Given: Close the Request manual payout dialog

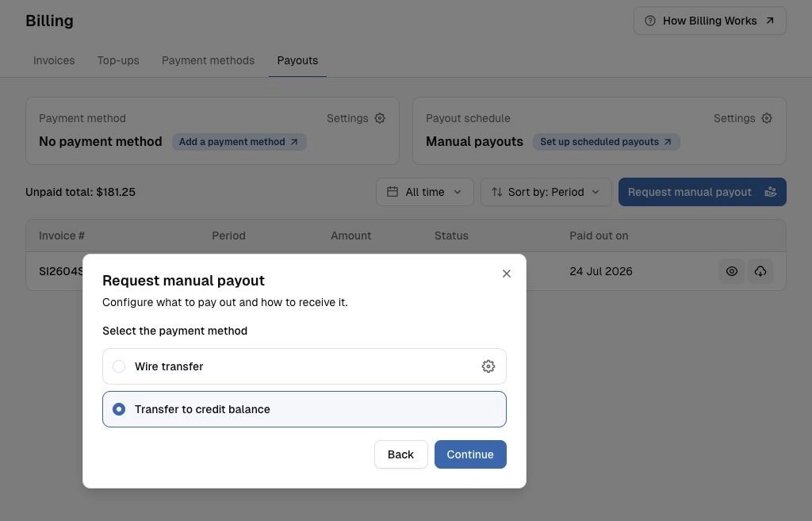Looking at the screenshot, I should click(x=507, y=274).
